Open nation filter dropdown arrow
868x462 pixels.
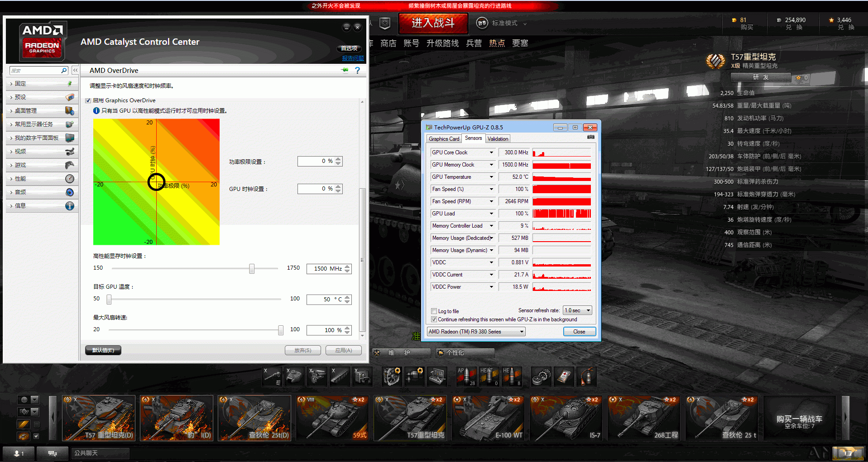pos(35,400)
